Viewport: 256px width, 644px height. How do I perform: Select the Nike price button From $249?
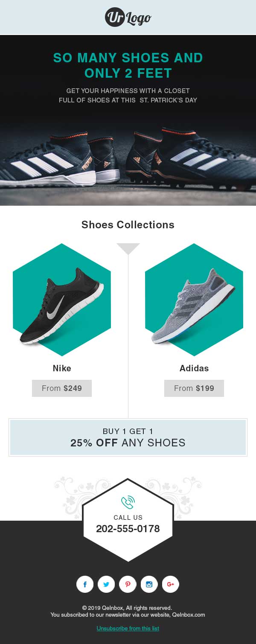pos(62,388)
